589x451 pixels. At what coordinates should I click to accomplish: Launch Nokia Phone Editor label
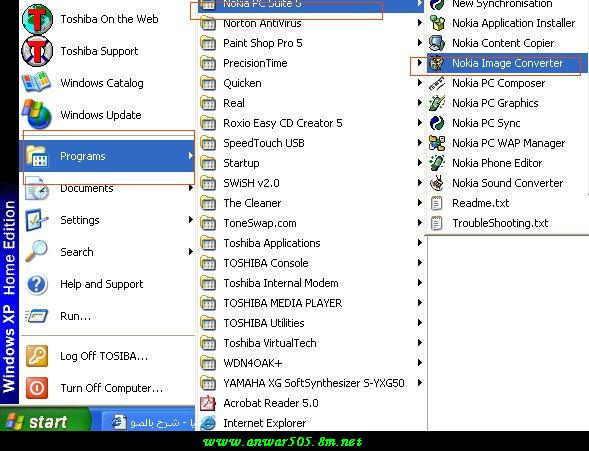click(497, 163)
